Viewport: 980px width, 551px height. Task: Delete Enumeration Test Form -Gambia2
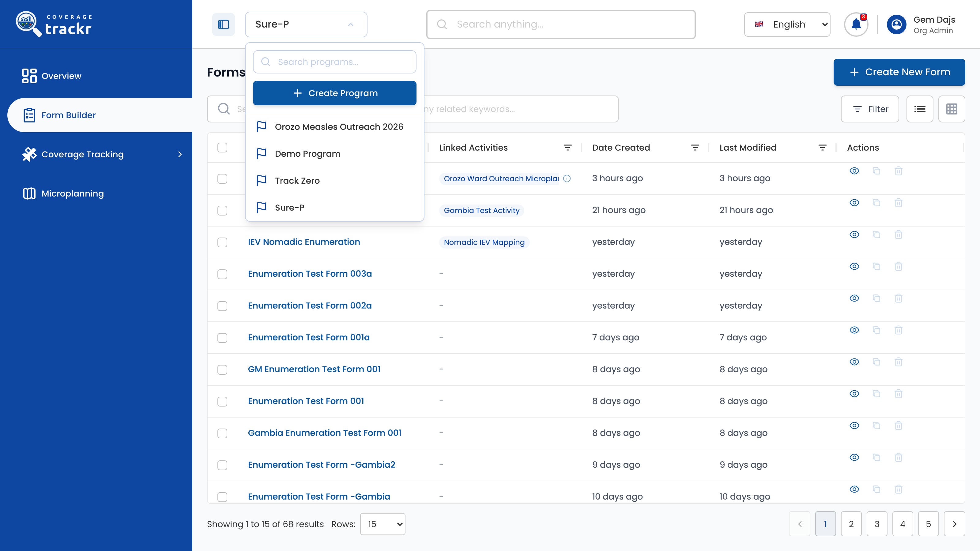tap(899, 457)
